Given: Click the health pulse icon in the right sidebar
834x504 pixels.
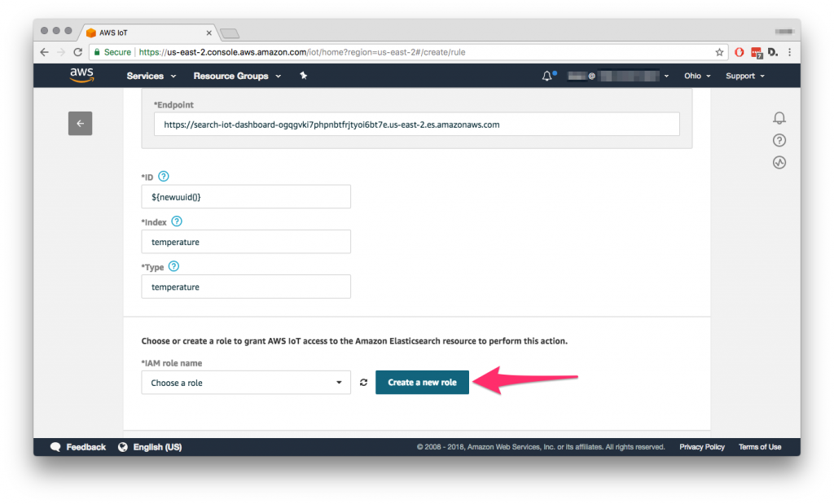Looking at the screenshot, I should point(779,162).
